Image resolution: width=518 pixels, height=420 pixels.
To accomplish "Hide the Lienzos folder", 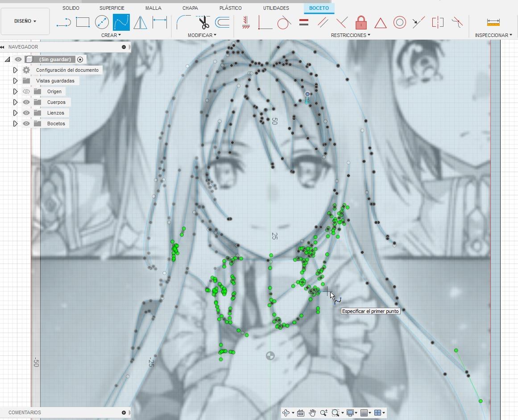I will pyautogui.click(x=26, y=113).
